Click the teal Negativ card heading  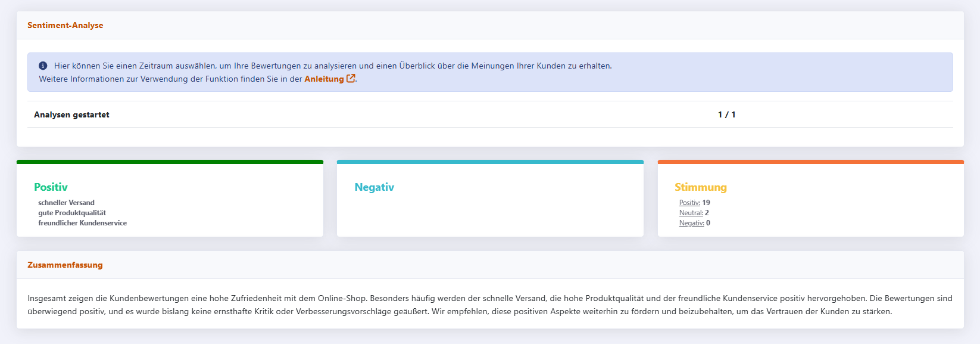tap(374, 187)
